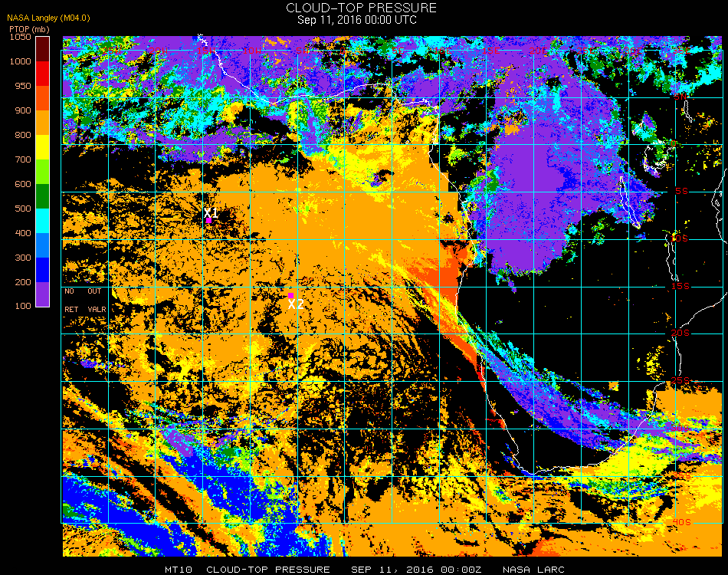Viewport: 728px width, 575px height.
Task: Click the 600 tick label
Action: (23, 184)
